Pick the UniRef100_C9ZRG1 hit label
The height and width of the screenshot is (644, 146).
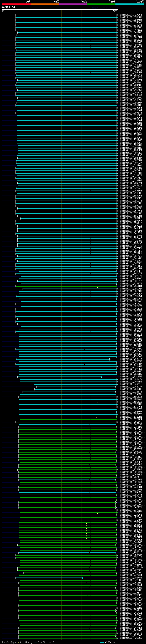point(131,532)
